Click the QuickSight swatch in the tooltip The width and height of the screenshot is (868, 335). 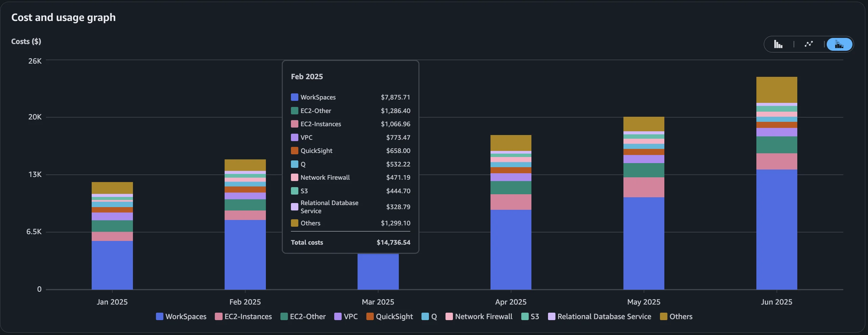coord(295,151)
